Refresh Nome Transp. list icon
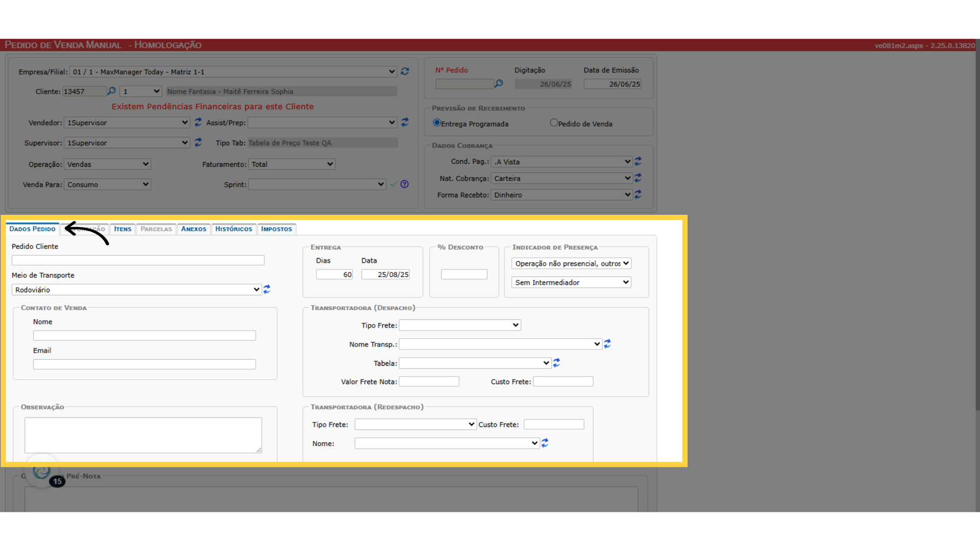 tap(607, 344)
